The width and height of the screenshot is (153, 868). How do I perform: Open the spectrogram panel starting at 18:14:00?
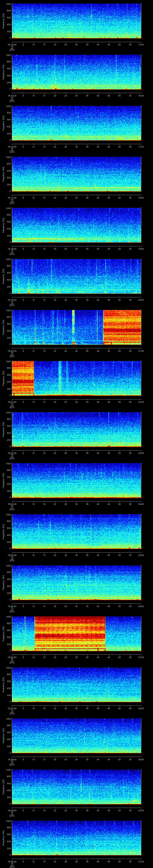pyautogui.click(x=76, y=21)
